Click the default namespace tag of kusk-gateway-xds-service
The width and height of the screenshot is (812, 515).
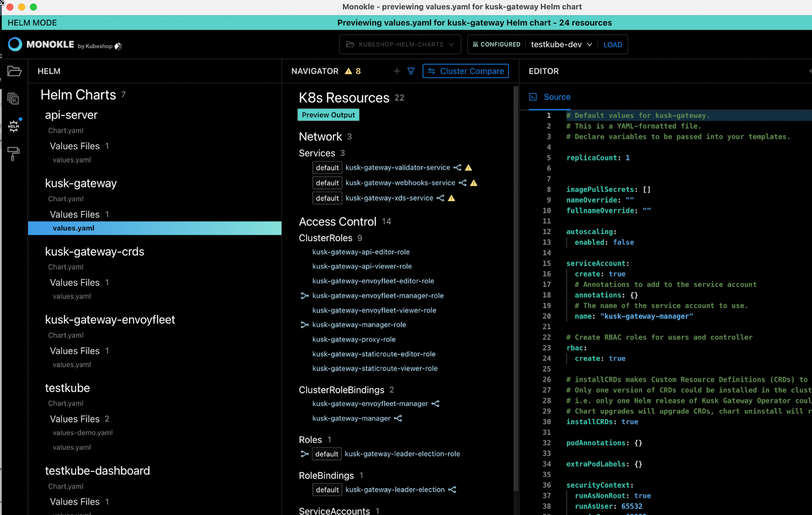(x=327, y=198)
